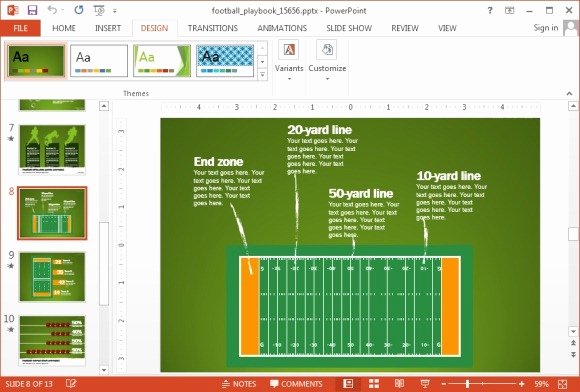Click slide panel scrollbar down arrow

click(x=104, y=370)
